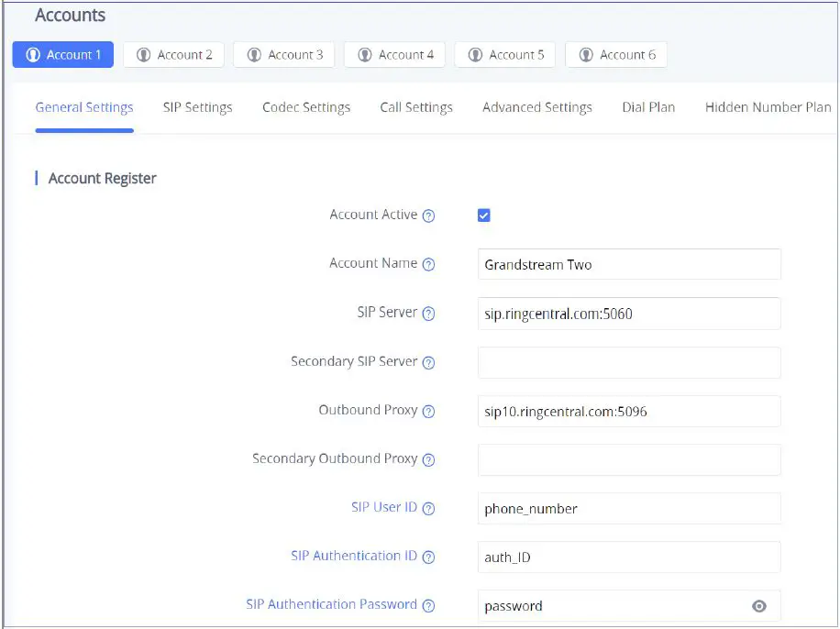Click the SIP User ID help icon
The height and width of the screenshot is (629, 840).
click(428, 508)
